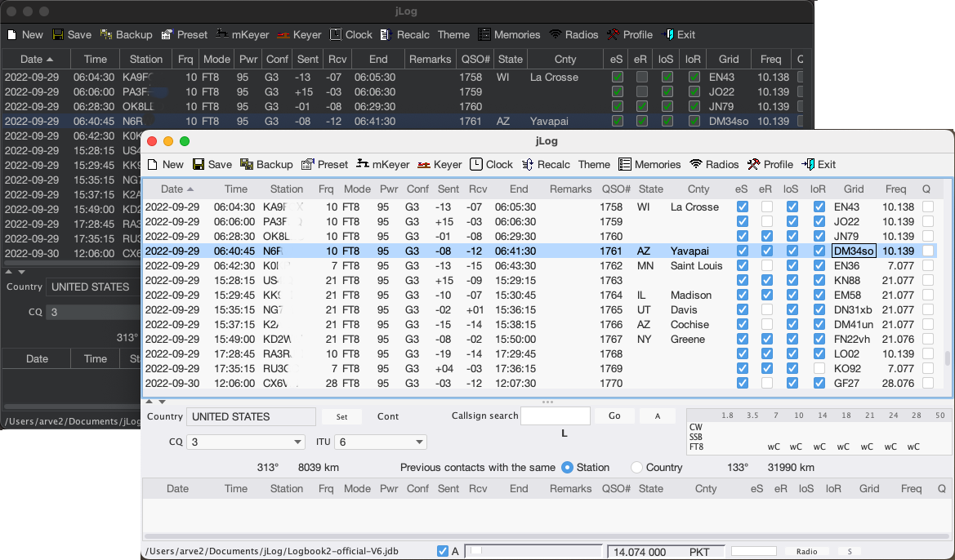This screenshot has width=955, height=560.
Task: Sort by Date column header in the top table, front window
Action: coord(172,189)
